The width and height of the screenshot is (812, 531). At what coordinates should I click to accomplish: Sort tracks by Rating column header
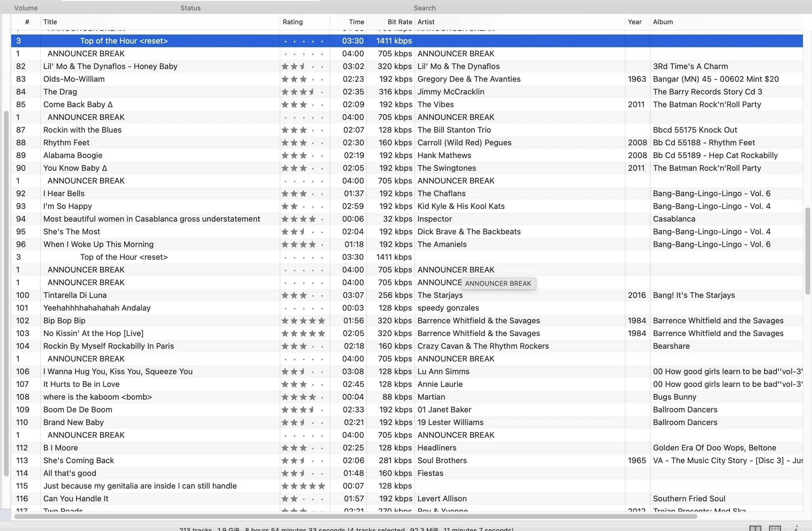[x=293, y=22]
